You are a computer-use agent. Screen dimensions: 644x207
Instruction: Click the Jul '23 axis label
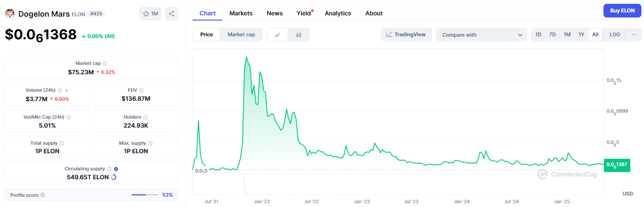[411, 201]
